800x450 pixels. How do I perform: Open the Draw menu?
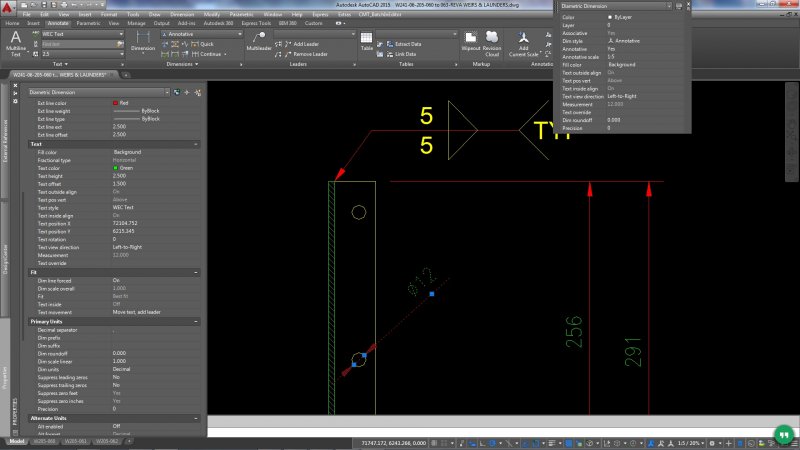[x=155, y=15]
